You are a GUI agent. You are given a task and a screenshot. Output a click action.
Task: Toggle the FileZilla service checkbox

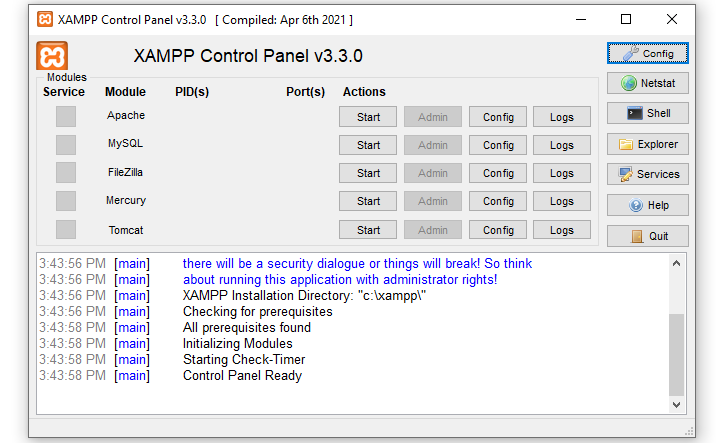66,173
